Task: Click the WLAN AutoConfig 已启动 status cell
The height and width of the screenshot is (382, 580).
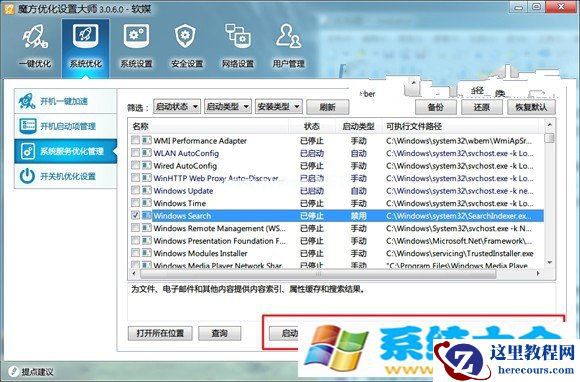Action: coord(312,153)
